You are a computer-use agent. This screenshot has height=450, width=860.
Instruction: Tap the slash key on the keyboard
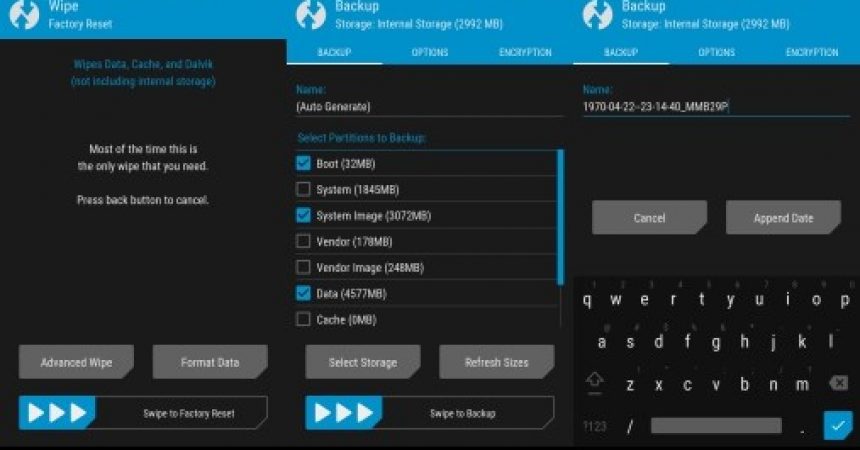point(630,426)
